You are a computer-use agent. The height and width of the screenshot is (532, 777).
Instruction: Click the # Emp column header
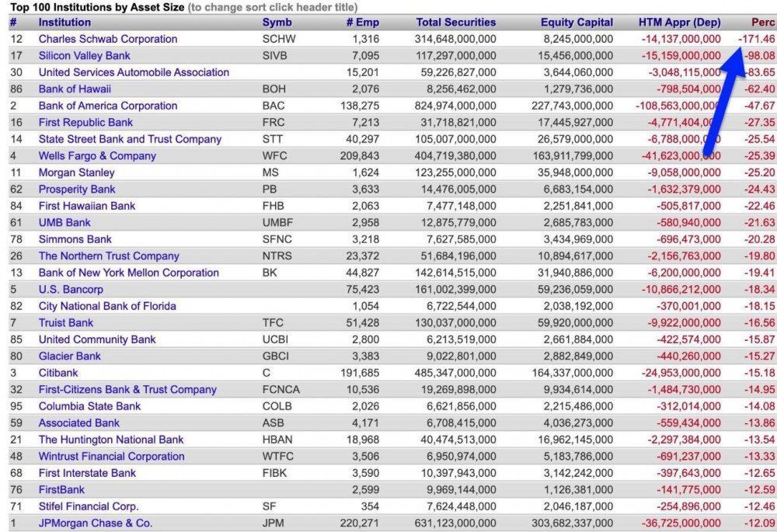coord(362,23)
